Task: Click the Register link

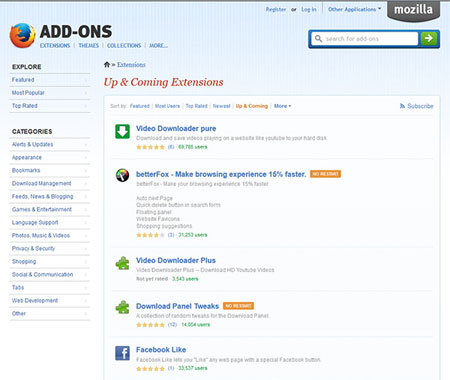Action: tap(276, 9)
